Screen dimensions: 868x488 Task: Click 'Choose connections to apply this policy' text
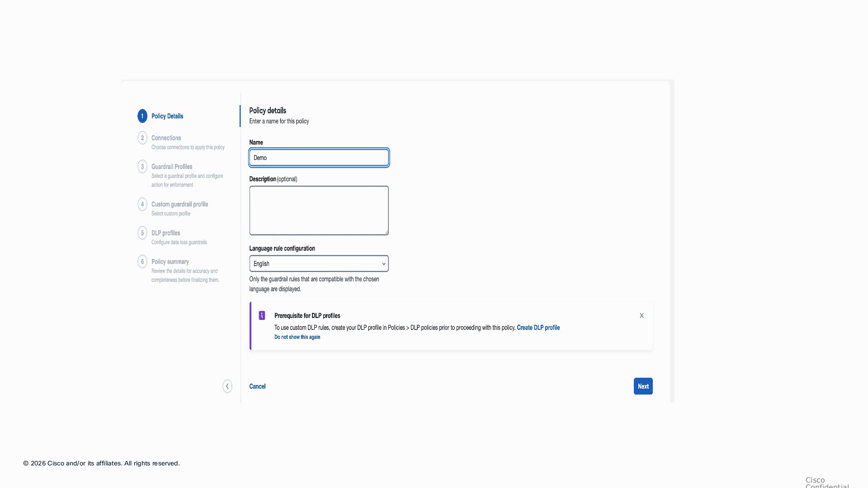[188, 147]
